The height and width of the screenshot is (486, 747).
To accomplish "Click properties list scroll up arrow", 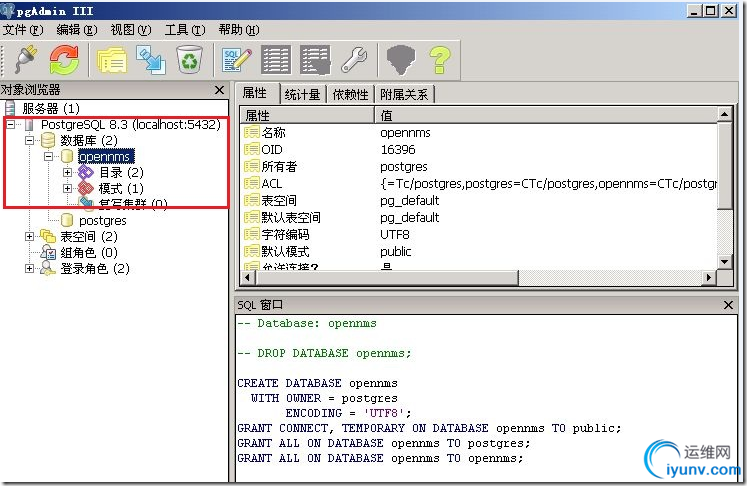I will [x=725, y=114].
